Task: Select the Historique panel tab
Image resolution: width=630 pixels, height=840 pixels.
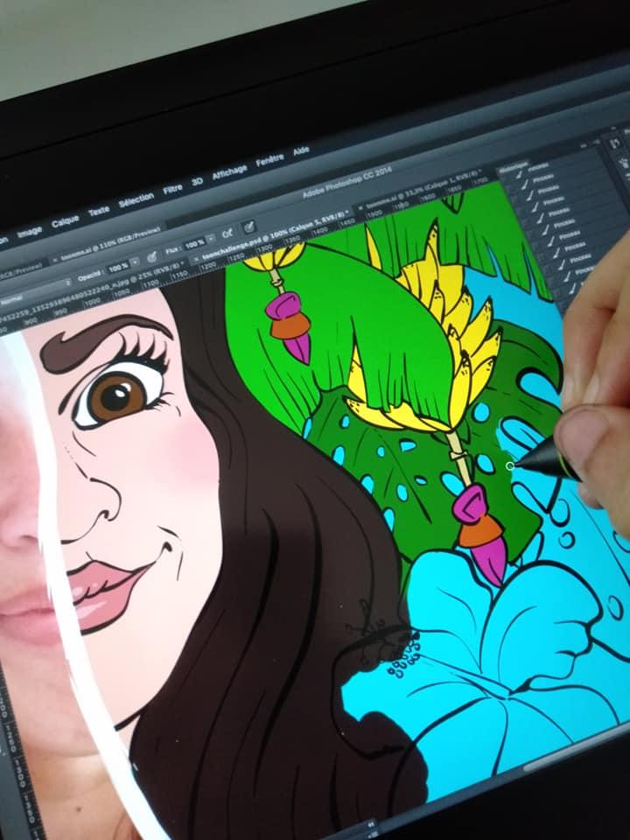Action: (513, 168)
